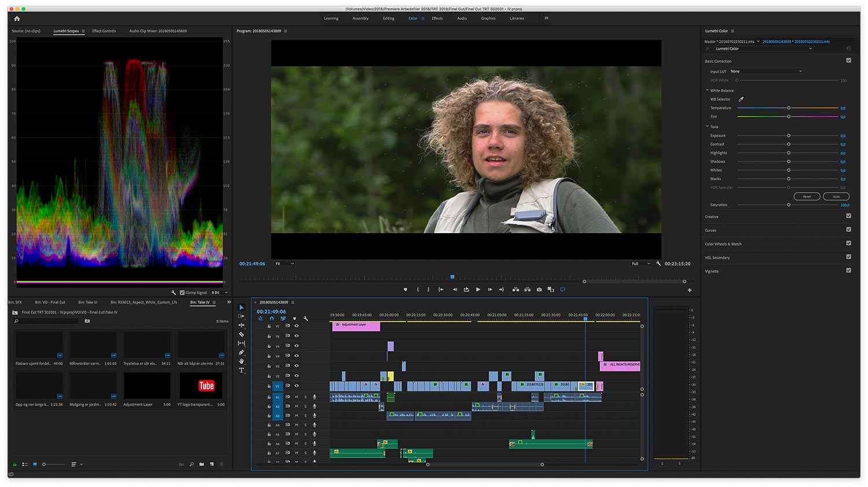Show more bin tabs via double chevron
Screen dimensions: 868x487
229,302
